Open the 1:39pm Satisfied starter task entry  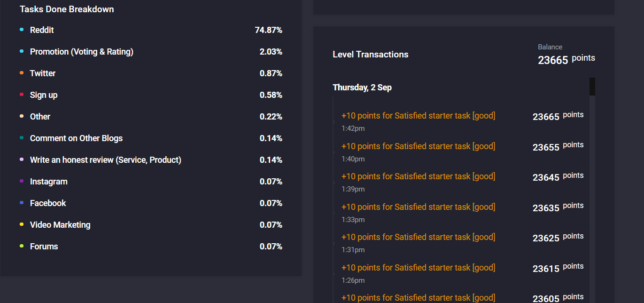pyautogui.click(x=418, y=176)
